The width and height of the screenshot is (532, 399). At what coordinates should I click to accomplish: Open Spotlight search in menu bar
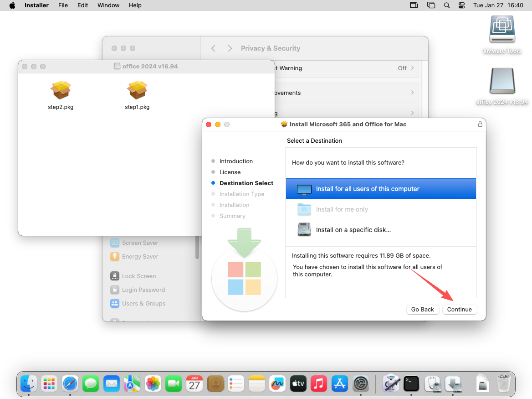click(x=447, y=5)
